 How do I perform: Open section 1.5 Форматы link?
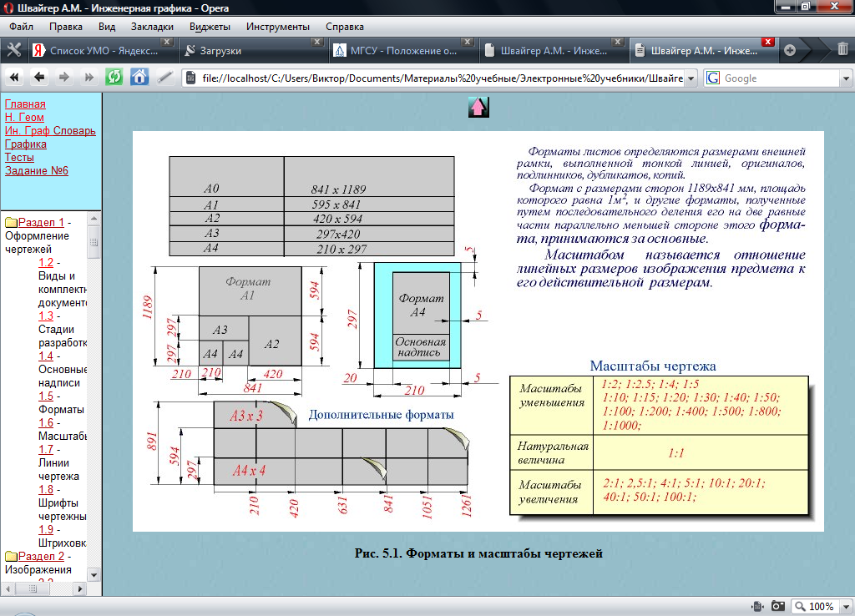click(x=46, y=396)
